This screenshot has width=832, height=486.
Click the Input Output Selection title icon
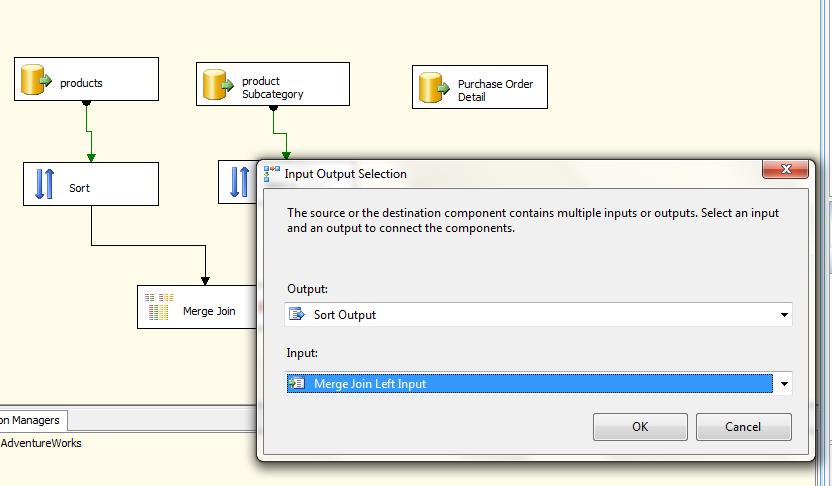[272, 173]
